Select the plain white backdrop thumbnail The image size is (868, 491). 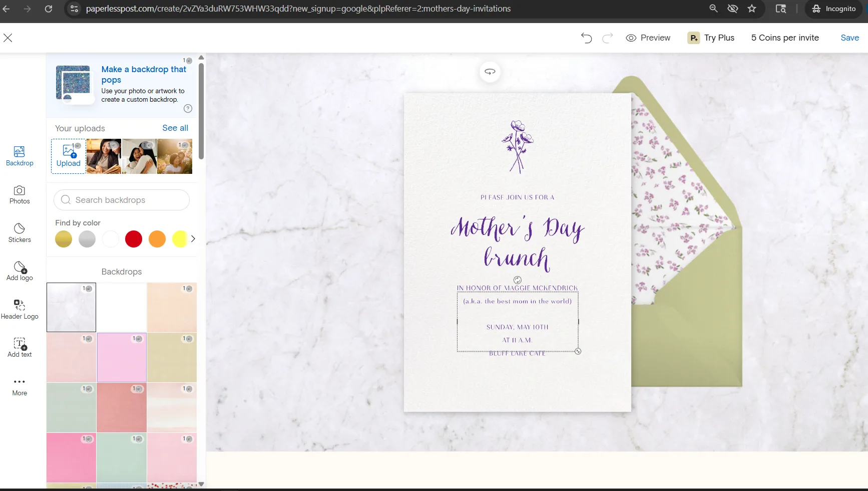[122, 308]
